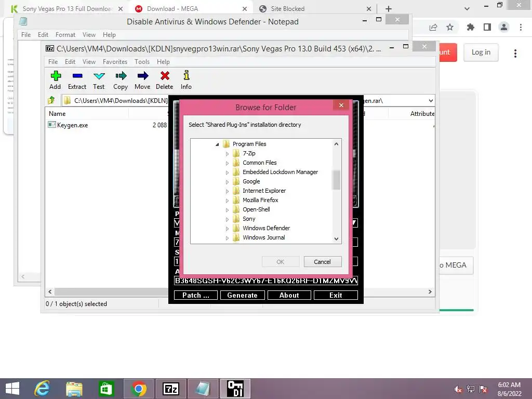This screenshot has width=532, height=399.
Task: Click OK in Browse for Folder
Action: 280,262
